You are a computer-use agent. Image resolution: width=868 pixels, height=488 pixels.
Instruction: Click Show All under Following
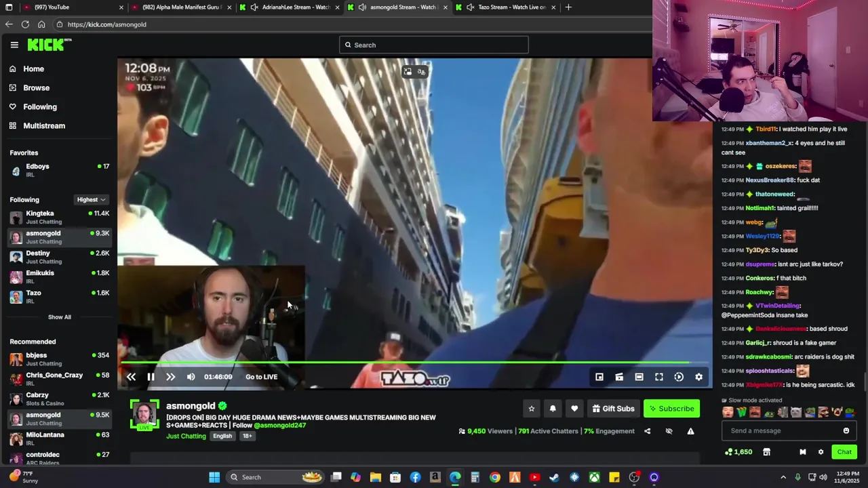click(59, 317)
